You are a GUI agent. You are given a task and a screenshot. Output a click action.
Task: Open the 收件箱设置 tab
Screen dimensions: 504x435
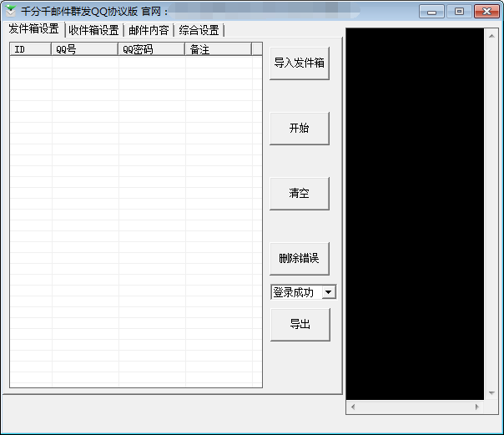[x=93, y=31]
